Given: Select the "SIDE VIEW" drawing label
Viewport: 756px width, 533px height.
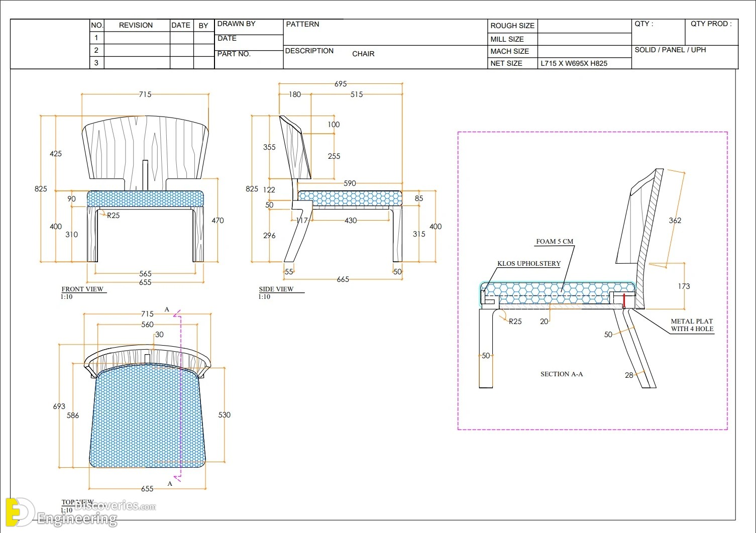Looking at the screenshot, I should pos(276,289).
